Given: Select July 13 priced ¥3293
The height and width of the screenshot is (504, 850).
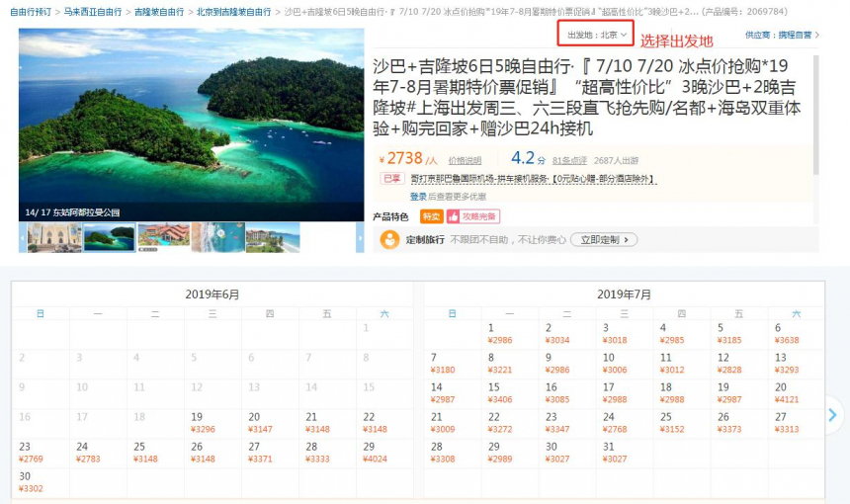Looking at the screenshot, I should click(797, 365).
